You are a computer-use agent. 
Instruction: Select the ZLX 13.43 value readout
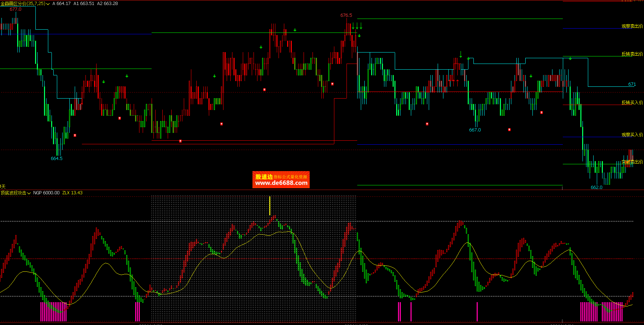(x=73, y=193)
